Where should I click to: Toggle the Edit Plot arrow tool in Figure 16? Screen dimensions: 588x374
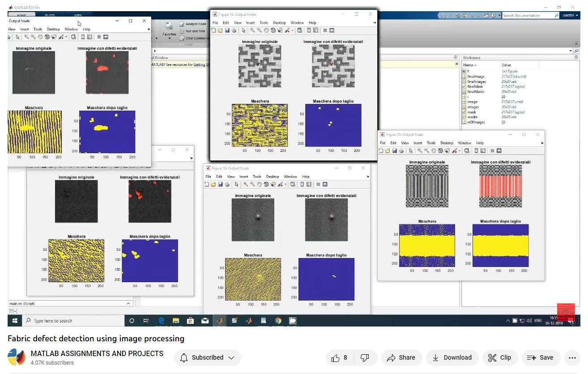tap(243, 30)
